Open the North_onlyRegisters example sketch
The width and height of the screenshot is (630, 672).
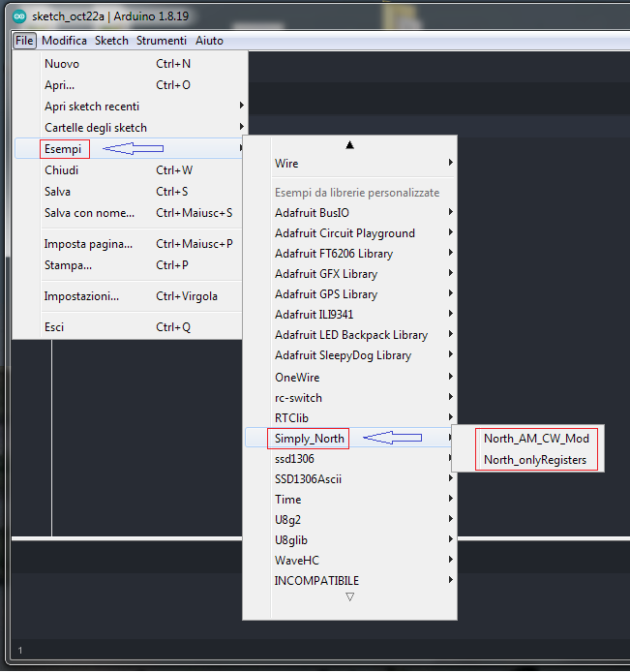[528, 460]
